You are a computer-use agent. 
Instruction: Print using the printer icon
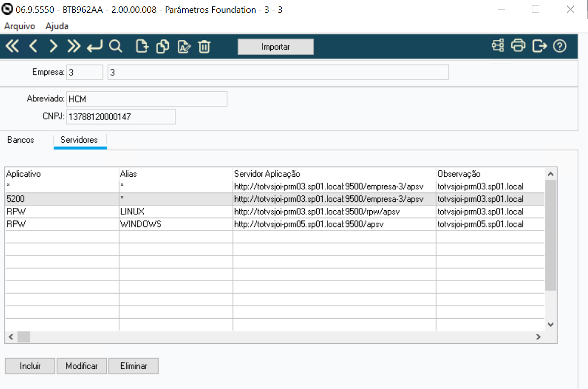[519, 45]
